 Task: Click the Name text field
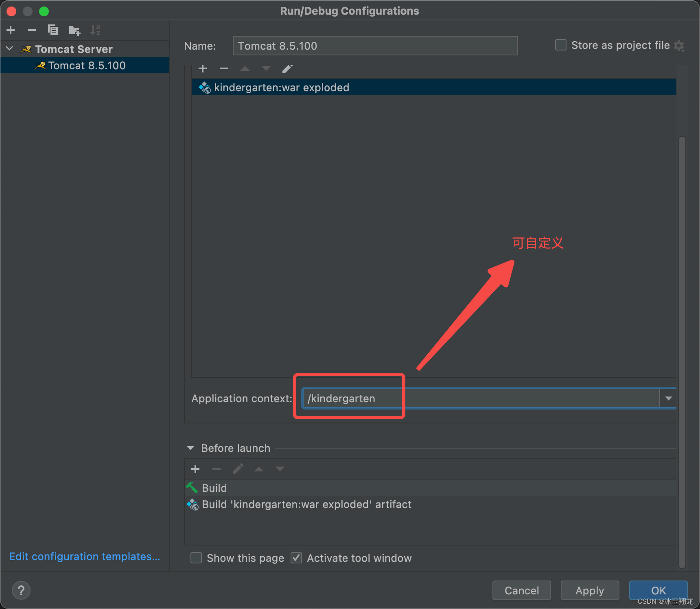pyautogui.click(x=374, y=46)
